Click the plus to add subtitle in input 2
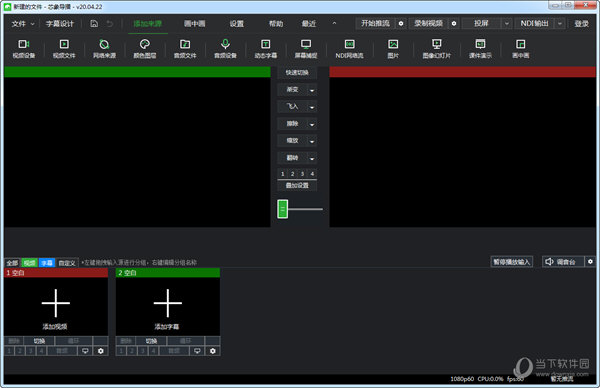The height and width of the screenshot is (388, 600). [x=168, y=303]
